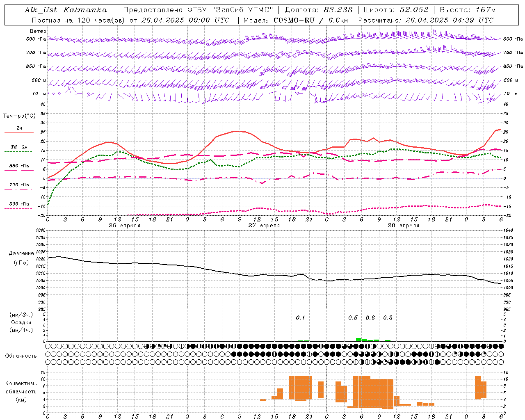This screenshot has width=525, height=420.
Task: Click the 'Давление' pressure panel label
Action: point(21,253)
